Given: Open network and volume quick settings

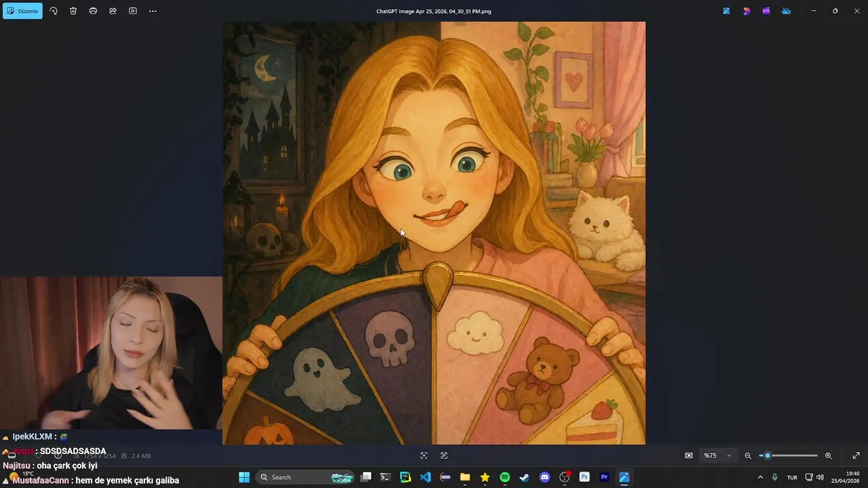Looking at the screenshot, I should coord(814,477).
